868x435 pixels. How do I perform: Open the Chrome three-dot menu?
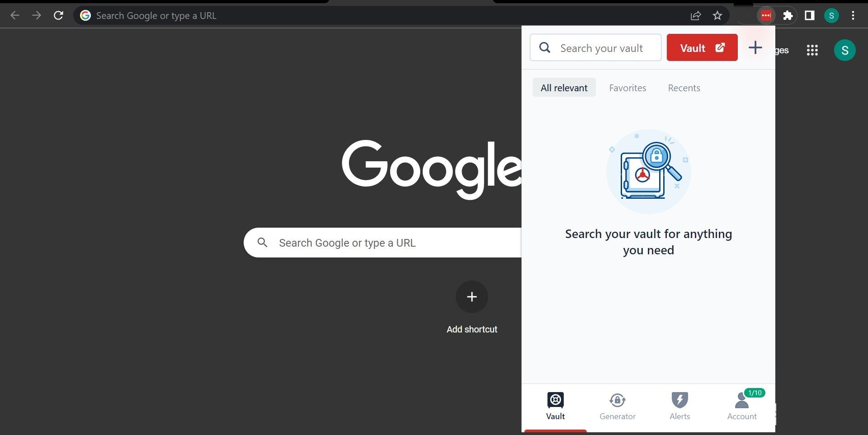(x=853, y=15)
